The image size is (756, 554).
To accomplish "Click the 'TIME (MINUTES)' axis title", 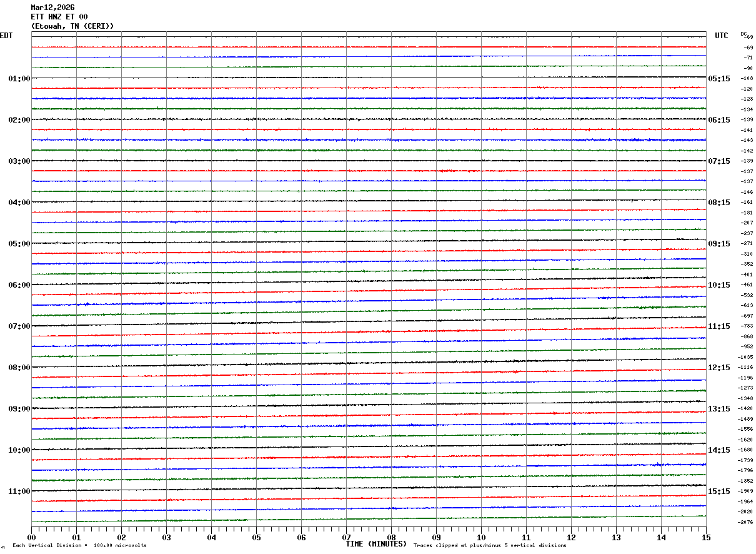I will [x=377, y=544].
